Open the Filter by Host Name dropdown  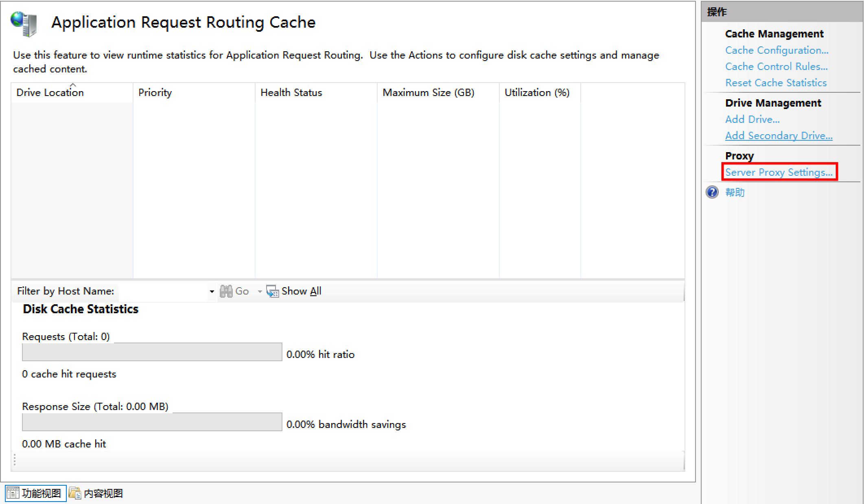point(212,291)
